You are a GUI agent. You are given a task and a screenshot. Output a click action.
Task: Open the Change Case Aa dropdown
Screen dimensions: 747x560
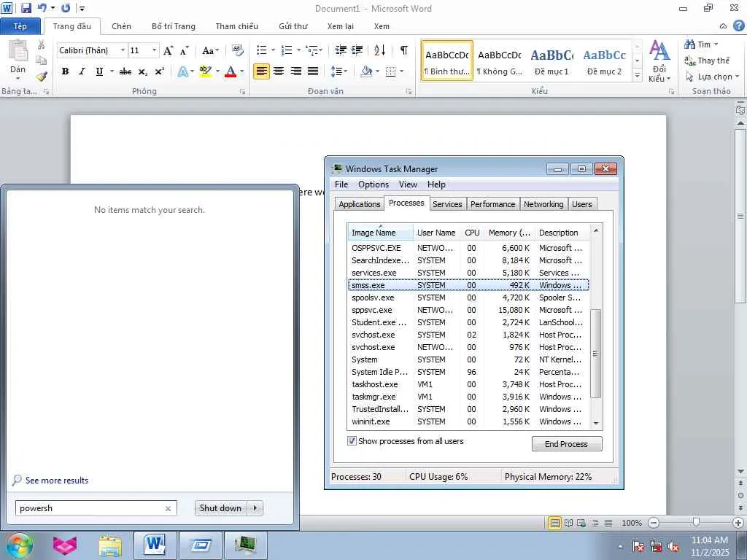pyautogui.click(x=210, y=50)
